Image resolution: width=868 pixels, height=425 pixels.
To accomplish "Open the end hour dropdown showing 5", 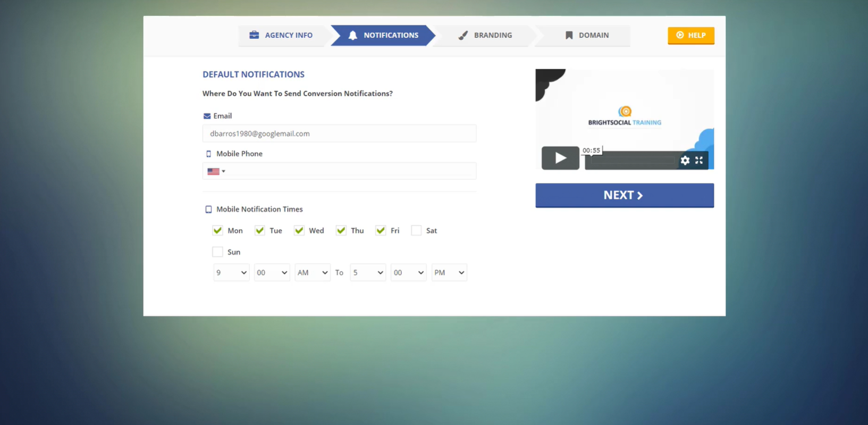I will [368, 272].
